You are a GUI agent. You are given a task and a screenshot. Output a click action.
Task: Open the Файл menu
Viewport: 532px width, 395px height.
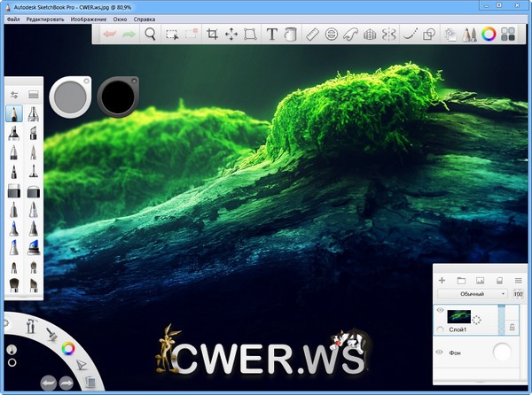[x=13, y=19]
